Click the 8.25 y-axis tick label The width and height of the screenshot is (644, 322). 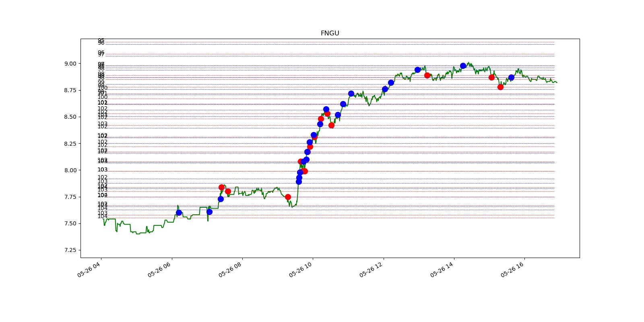(x=70, y=144)
